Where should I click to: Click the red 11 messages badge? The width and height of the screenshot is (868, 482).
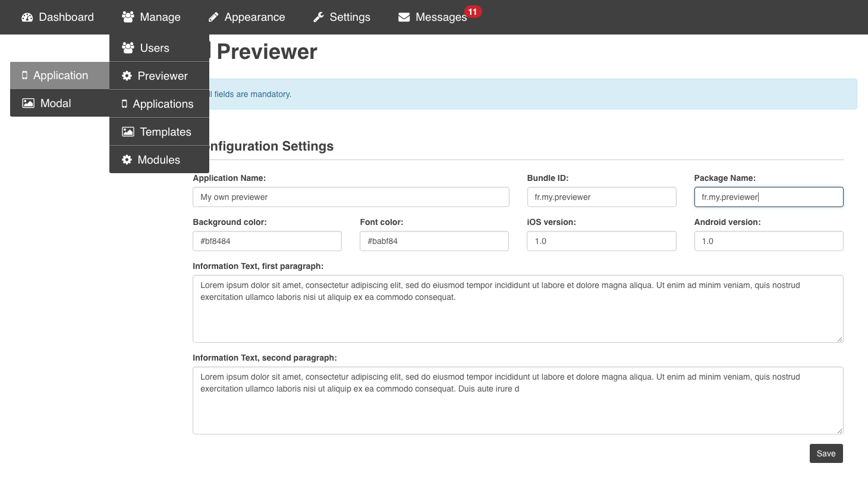(473, 12)
